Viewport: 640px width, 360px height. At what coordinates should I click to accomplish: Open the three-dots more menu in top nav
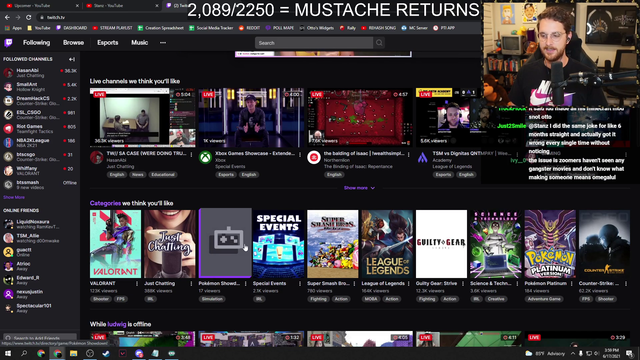coord(163,42)
